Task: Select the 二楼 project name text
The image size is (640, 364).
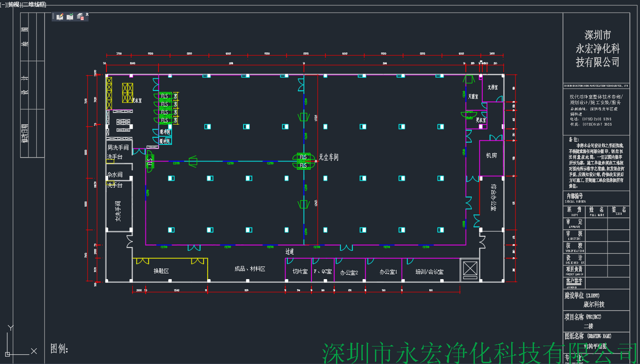Action: [x=588, y=326]
